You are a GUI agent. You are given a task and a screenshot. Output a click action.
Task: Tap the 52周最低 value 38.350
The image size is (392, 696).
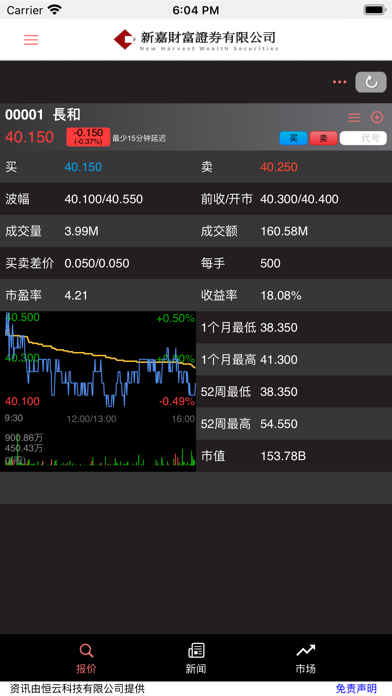[279, 392]
